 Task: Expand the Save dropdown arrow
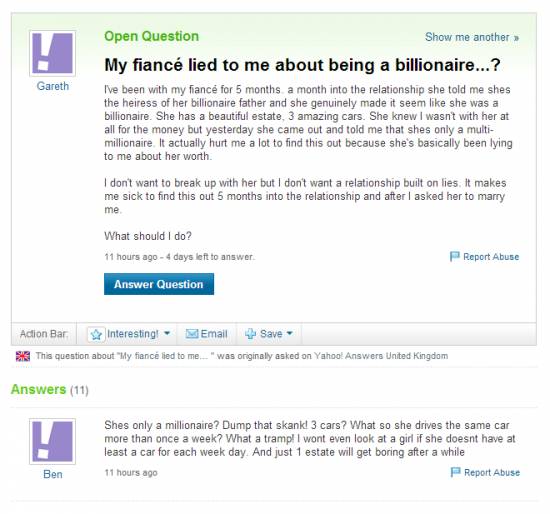(x=290, y=333)
